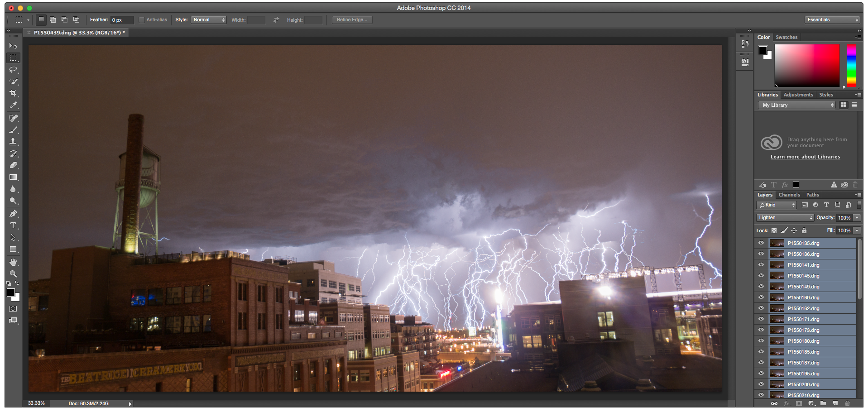Viewport: 868px width, 412px height.
Task: Select the Clone Stamp tool
Action: [13, 142]
